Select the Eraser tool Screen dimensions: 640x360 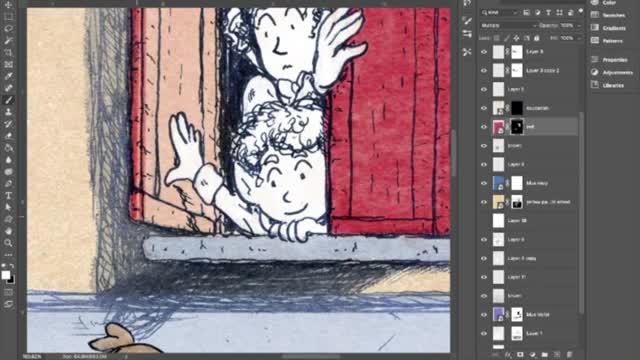point(8,136)
